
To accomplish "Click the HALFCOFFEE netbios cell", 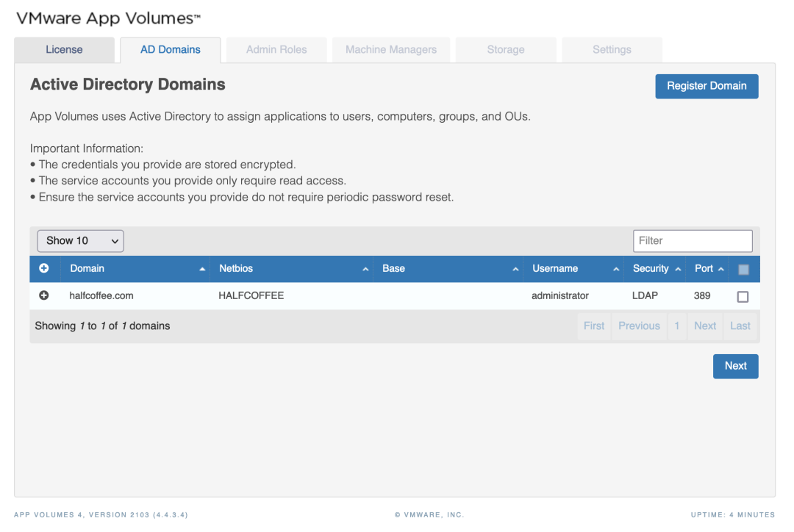I will tap(251, 295).
